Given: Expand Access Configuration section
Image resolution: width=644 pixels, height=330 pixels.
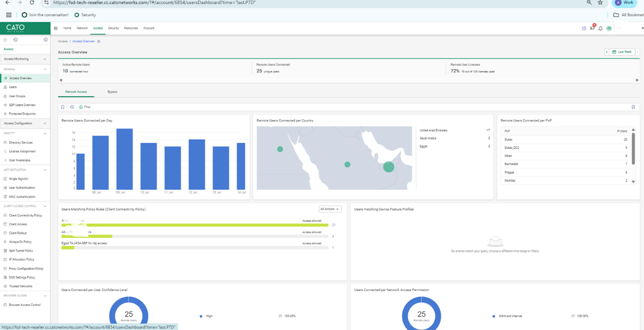Looking at the screenshot, I should (25, 123).
